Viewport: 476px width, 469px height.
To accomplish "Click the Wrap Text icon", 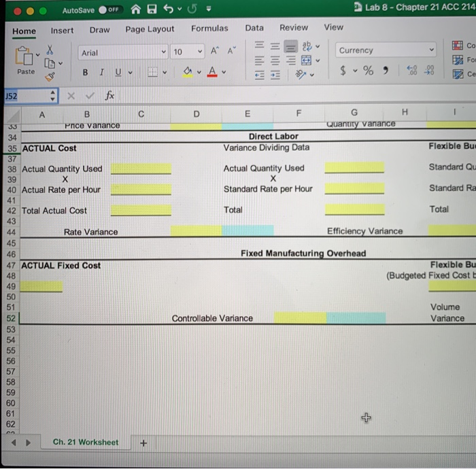I will (x=307, y=46).
